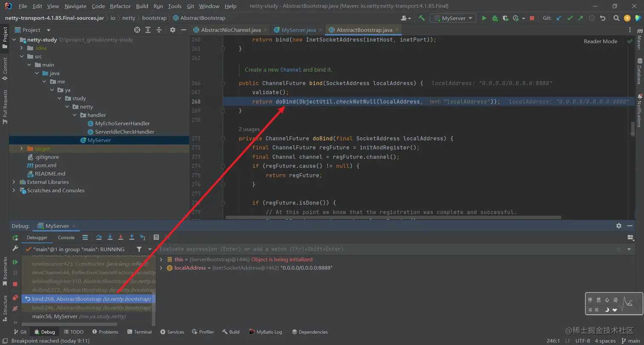Expand the 'this' variable
The height and width of the screenshot is (345, 644).
click(x=161, y=259)
